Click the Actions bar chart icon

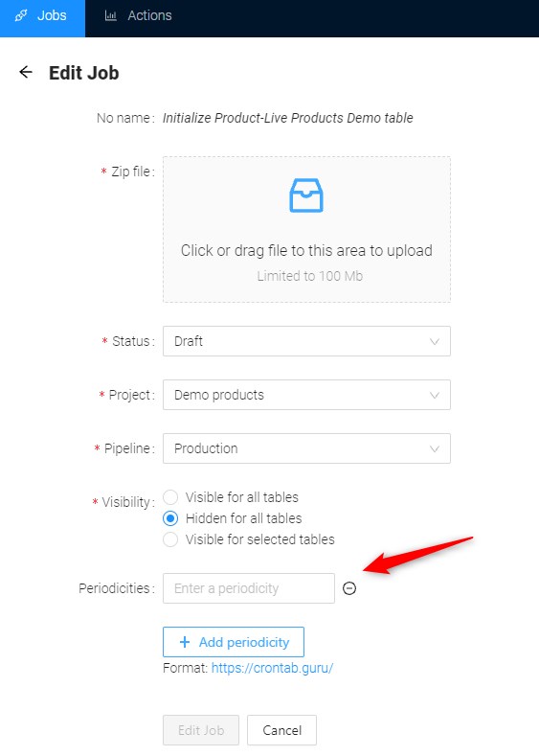pyautogui.click(x=111, y=15)
